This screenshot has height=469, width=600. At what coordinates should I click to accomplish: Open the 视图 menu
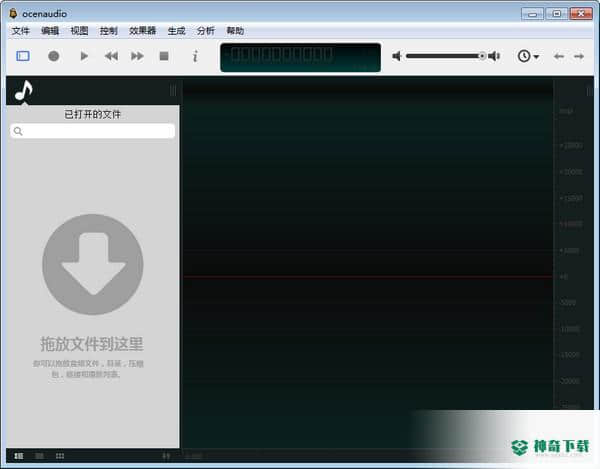coord(79,31)
